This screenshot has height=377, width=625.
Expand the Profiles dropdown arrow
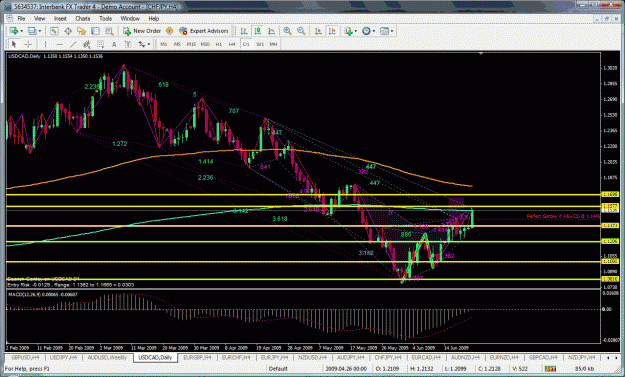(x=39, y=31)
